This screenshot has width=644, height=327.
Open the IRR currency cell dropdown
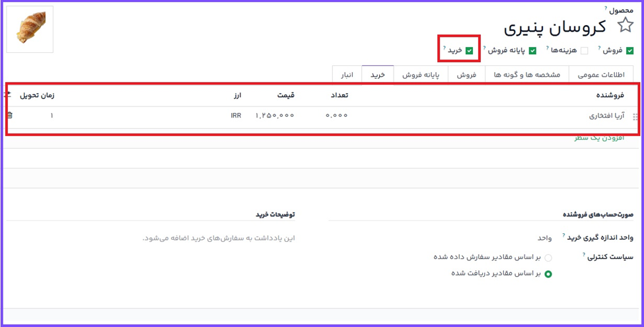click(x=235, y=116)
